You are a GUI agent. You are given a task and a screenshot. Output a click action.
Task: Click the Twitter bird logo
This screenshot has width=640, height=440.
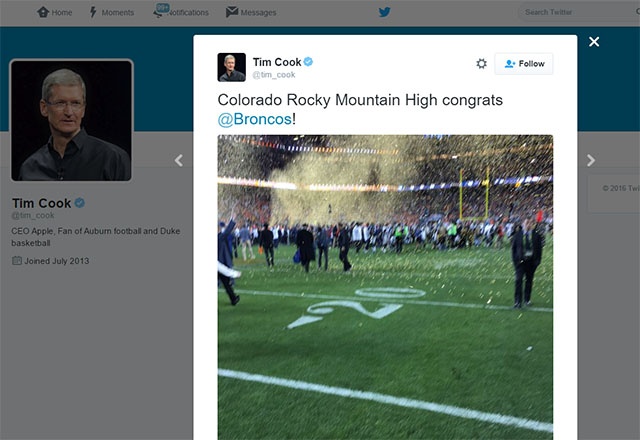click(x=384, y=12)
